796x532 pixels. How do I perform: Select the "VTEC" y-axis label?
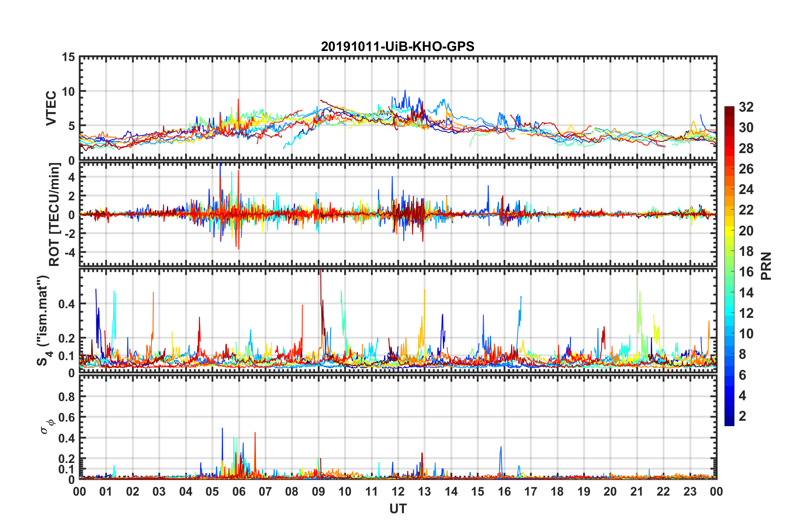click(x=51, y=108)
